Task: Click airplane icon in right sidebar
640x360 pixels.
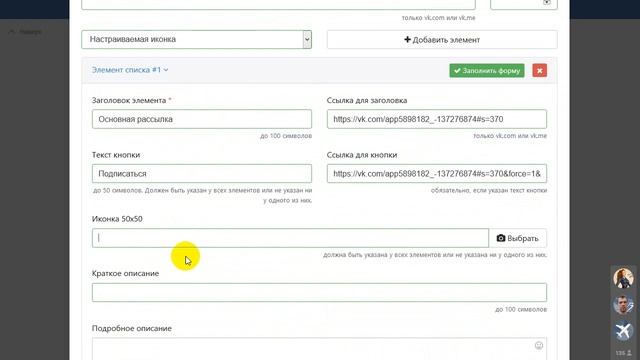Action: tap(623, 331)
